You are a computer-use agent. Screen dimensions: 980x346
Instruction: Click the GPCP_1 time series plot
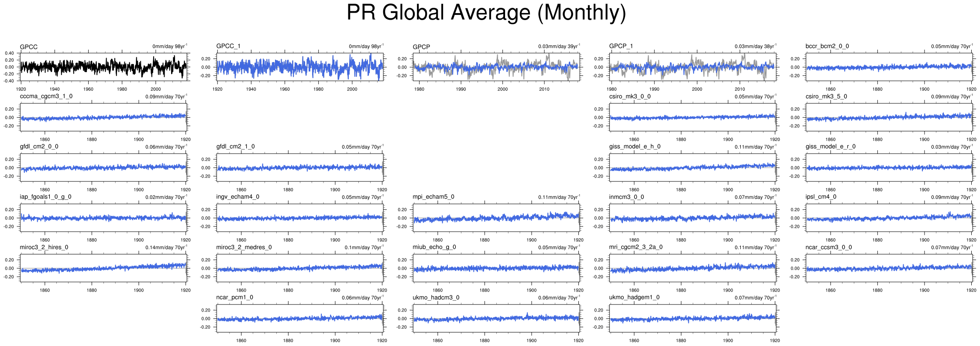pos(693,67)
